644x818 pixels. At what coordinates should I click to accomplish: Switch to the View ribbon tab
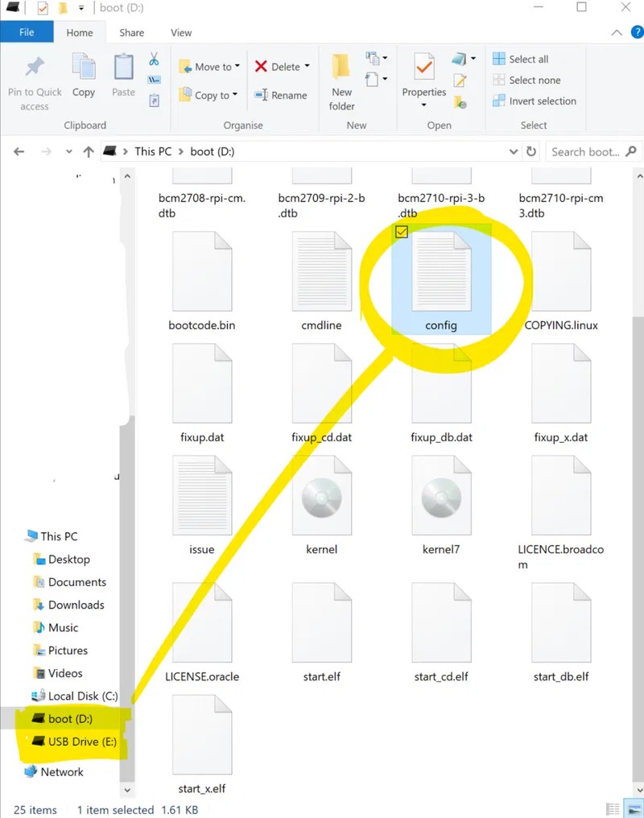coord(181,32)
